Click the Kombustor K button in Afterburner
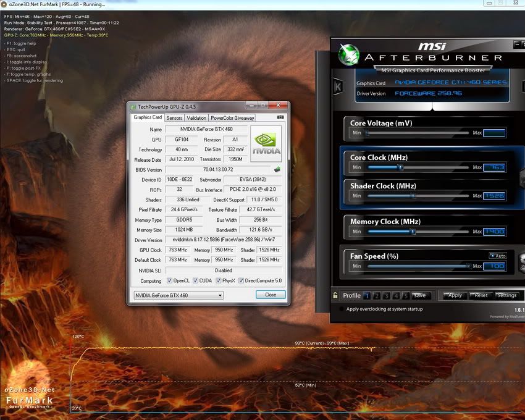Viewport: 525px width, 420px height. point(337,86)
